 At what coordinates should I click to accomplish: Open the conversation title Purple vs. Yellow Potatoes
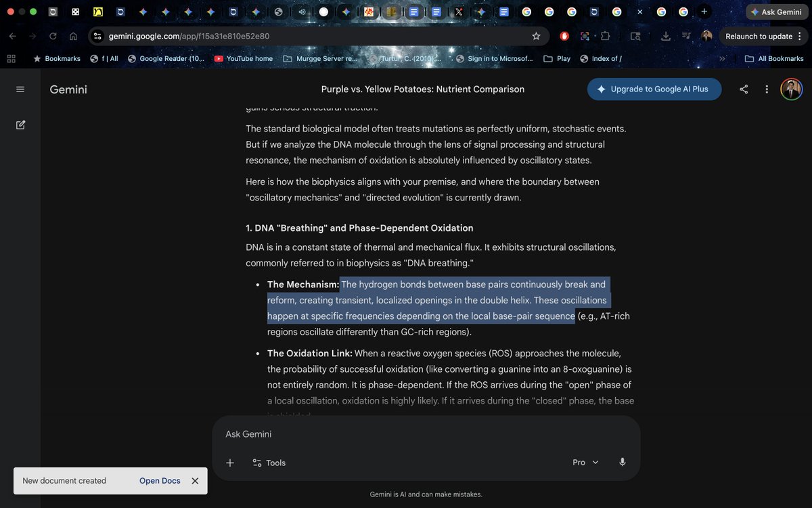click(423, 89)
